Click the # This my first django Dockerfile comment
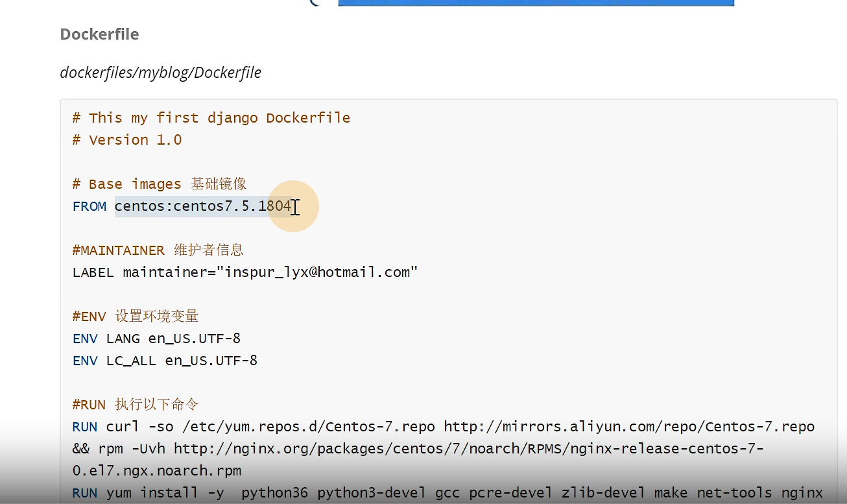This screenshot has height=504, width=847. (211, 117)
